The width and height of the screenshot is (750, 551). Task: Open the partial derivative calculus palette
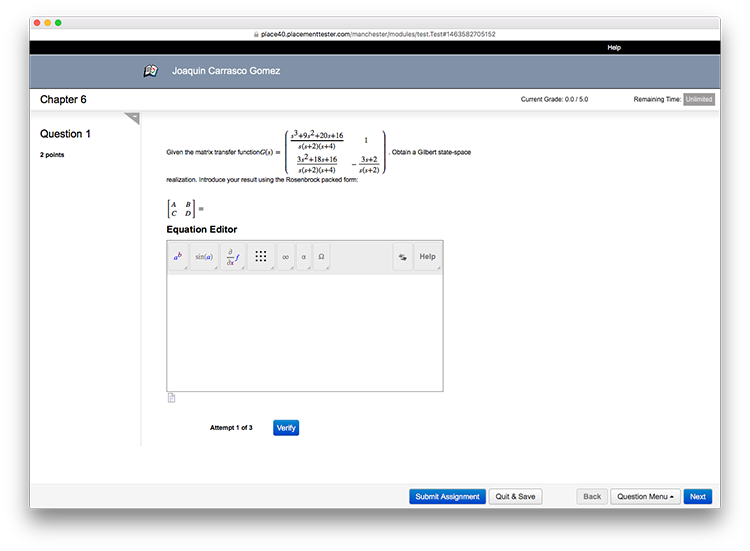(x=232, y=257)
